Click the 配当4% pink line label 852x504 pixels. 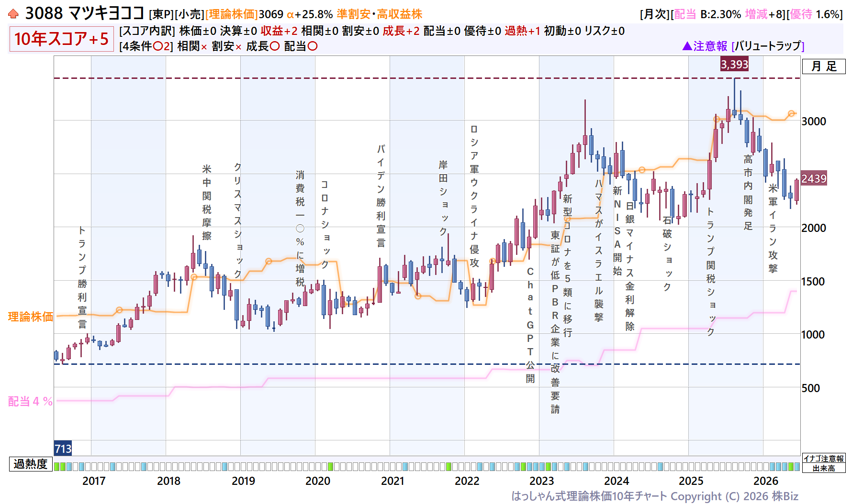[x=30, y=401]
